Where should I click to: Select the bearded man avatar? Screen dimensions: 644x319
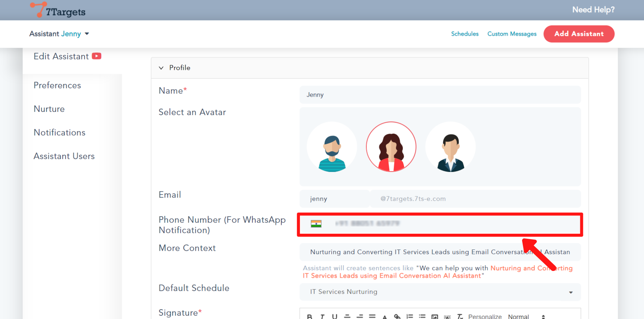point(332,147)
